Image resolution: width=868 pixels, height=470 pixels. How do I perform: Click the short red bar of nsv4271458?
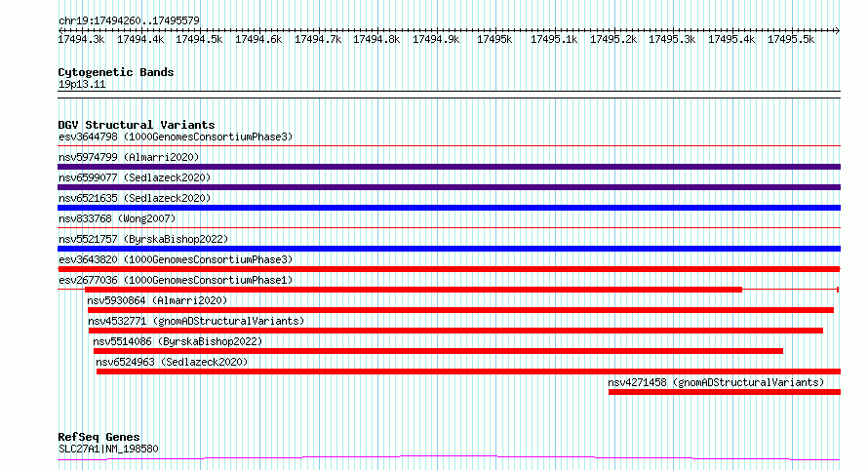(x=725, y=392)
